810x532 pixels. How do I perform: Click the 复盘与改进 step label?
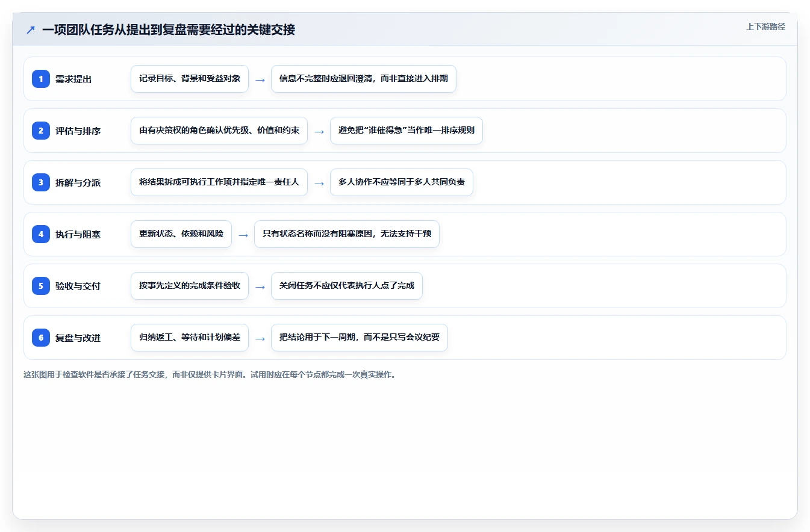click(78, 338)
